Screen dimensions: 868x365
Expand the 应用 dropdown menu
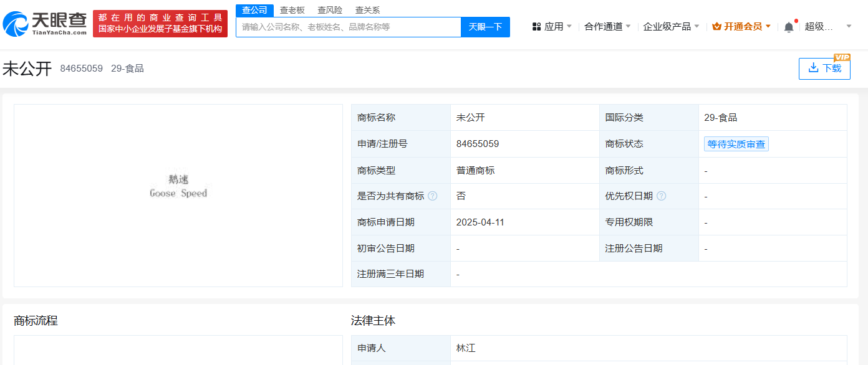[552, 27]
